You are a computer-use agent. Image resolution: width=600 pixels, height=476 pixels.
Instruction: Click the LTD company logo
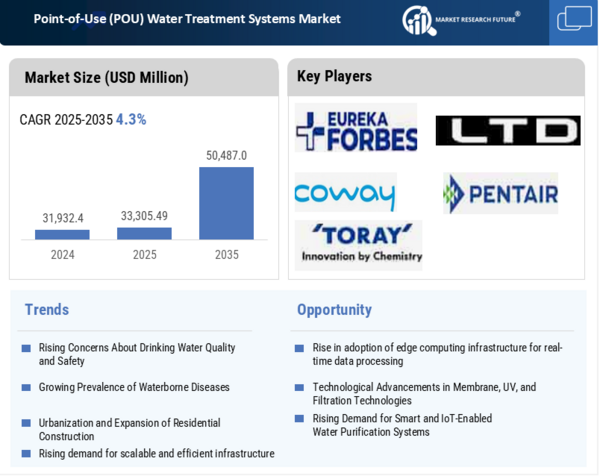(x=507, y=131)
